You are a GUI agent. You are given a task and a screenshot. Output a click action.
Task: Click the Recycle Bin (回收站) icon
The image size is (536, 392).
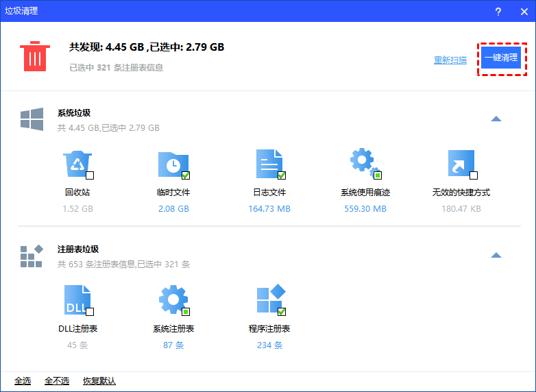click(x=76, y=164)
